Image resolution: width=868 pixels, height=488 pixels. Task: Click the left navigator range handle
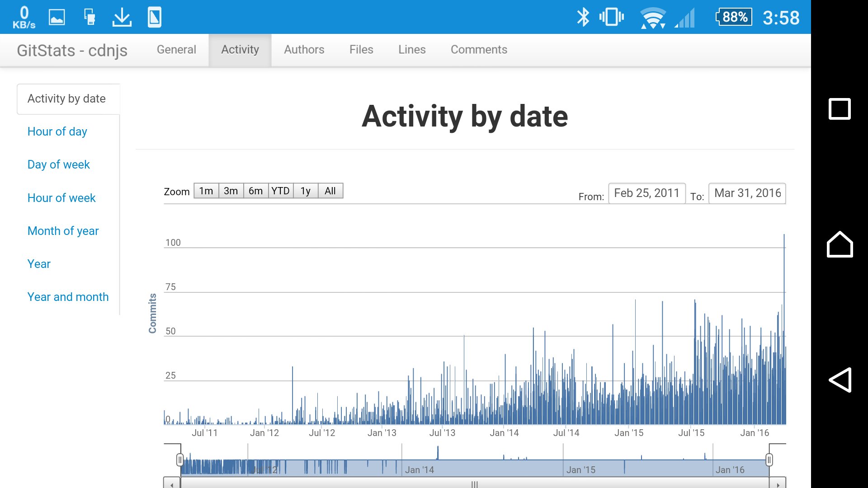(180, 460)
